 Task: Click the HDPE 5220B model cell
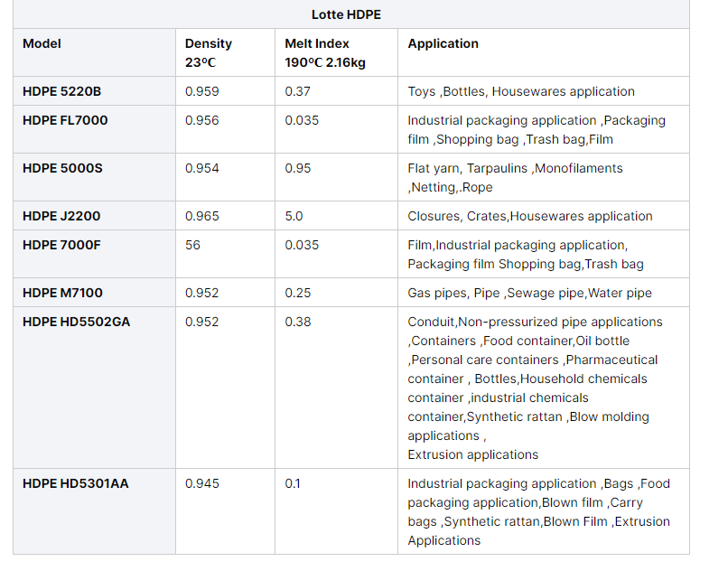click(62, 91)
